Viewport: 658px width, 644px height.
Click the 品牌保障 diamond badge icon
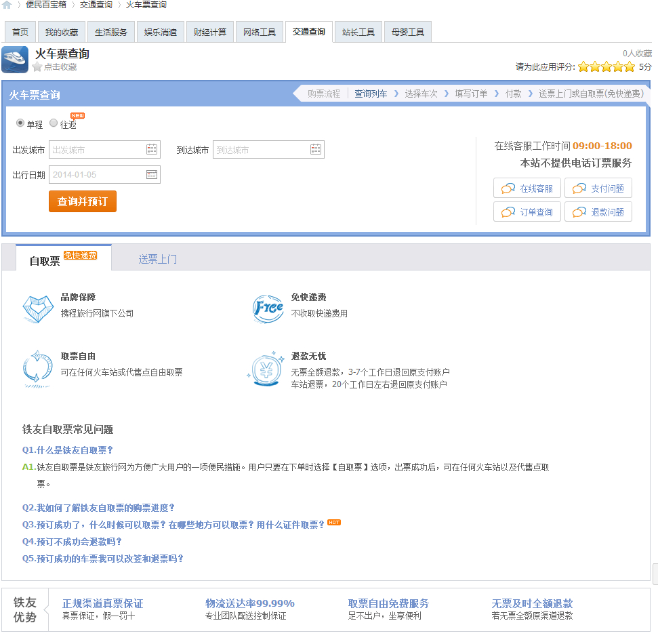click(38, 308)
